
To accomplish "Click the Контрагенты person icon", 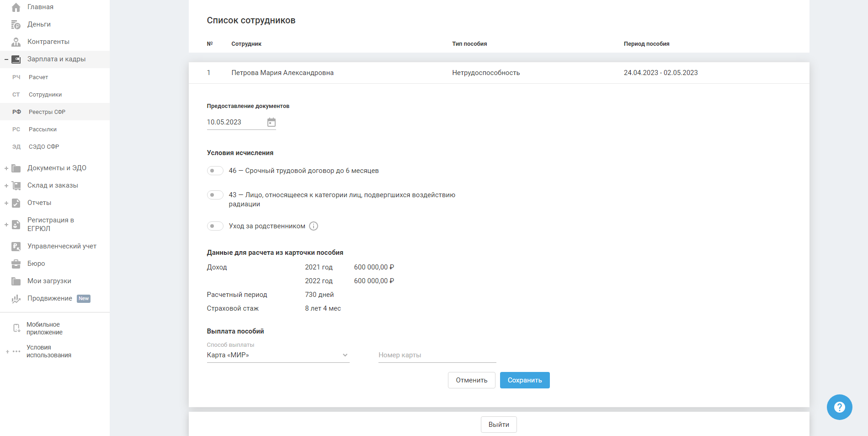I will 16,42.
